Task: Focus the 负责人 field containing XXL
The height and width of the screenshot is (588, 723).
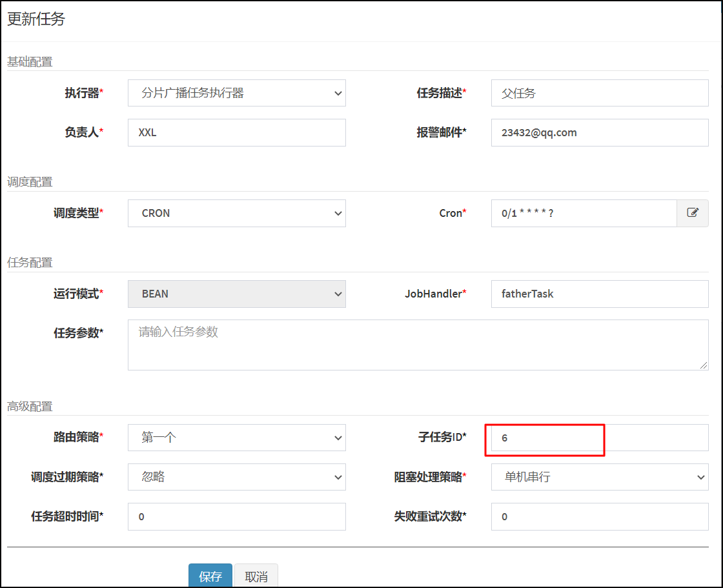Action: (236, 133)
